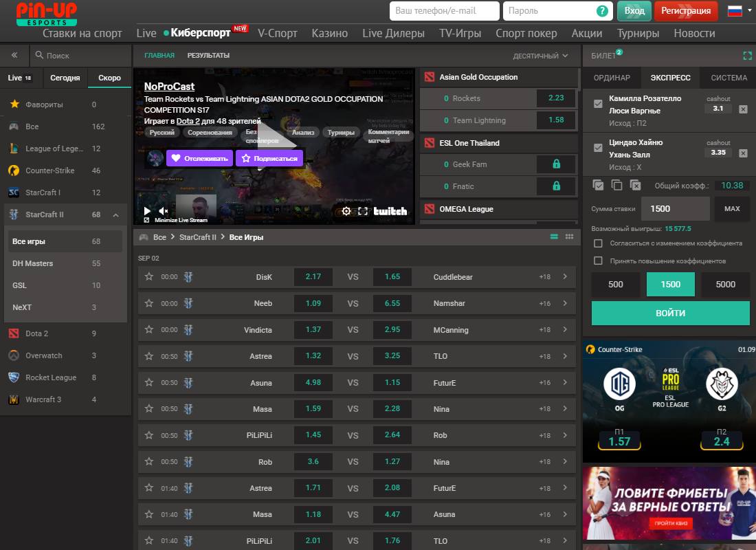Switch to grid view layout icon
Viewport: 756px width, 550px height.
pyautogui.click(x=569, y=237)
